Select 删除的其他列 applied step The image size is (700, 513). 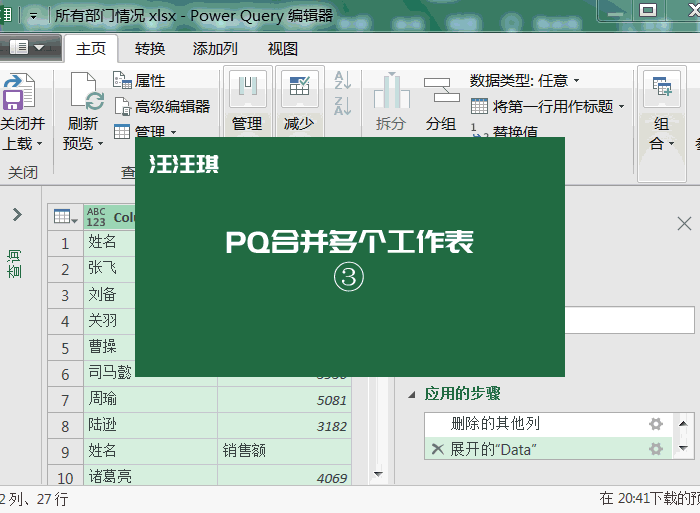pyautogui.click(x=548, y=424)
